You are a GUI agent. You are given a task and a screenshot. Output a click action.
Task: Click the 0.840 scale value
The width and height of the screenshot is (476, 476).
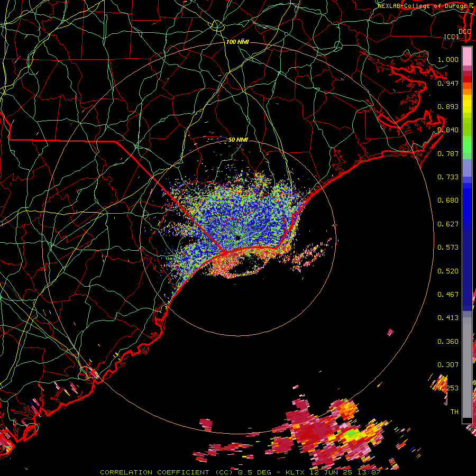click(x=448, y=130)
